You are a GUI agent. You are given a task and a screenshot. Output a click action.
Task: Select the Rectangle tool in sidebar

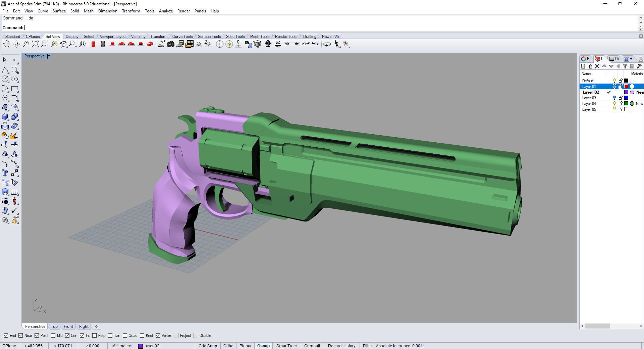click(x=14, y=89)
